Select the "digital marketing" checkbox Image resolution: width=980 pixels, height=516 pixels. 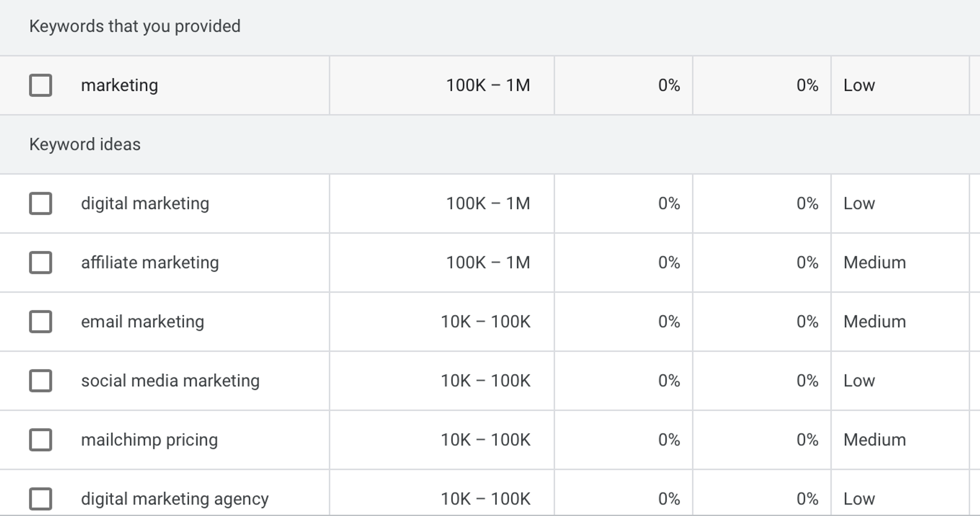[x=41, y=203]
